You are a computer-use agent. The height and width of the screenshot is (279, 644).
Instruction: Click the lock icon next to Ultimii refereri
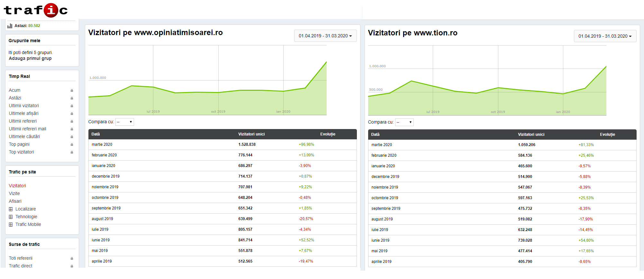[72, 121]
